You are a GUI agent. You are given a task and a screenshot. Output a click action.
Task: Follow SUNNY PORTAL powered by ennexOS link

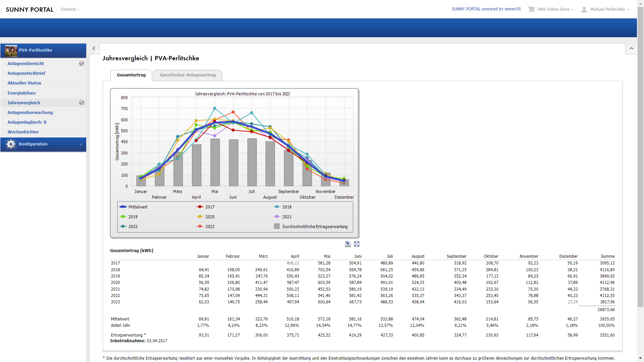(x=486, y=9)
